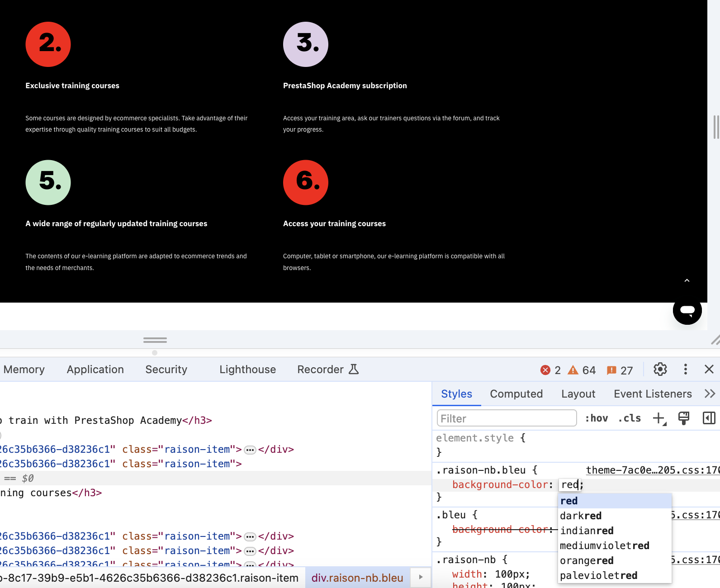Choose 'indianred' from autocomplete list
This screenshot has width=720, height=588.
(x=615, y=531)
